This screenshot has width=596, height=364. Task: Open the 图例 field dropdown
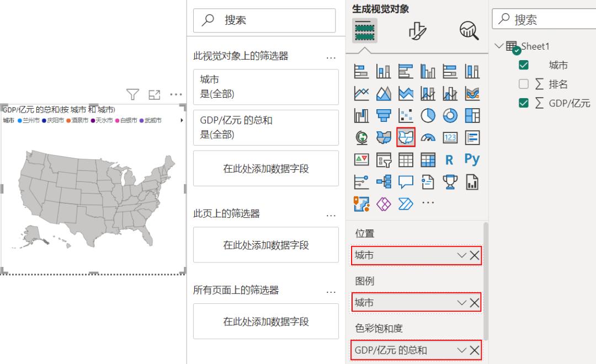[462, 302]
